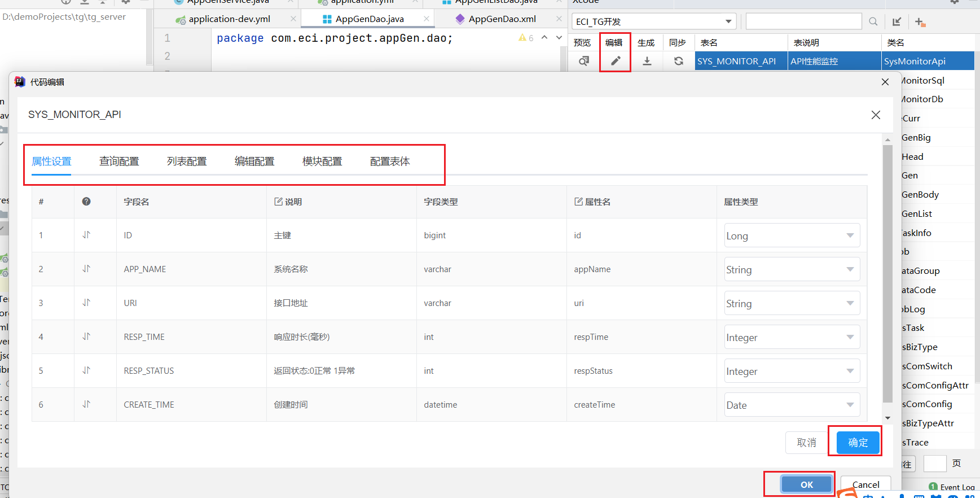
Task: Select the API性能监控 description cell
Action: coord(834,61)
